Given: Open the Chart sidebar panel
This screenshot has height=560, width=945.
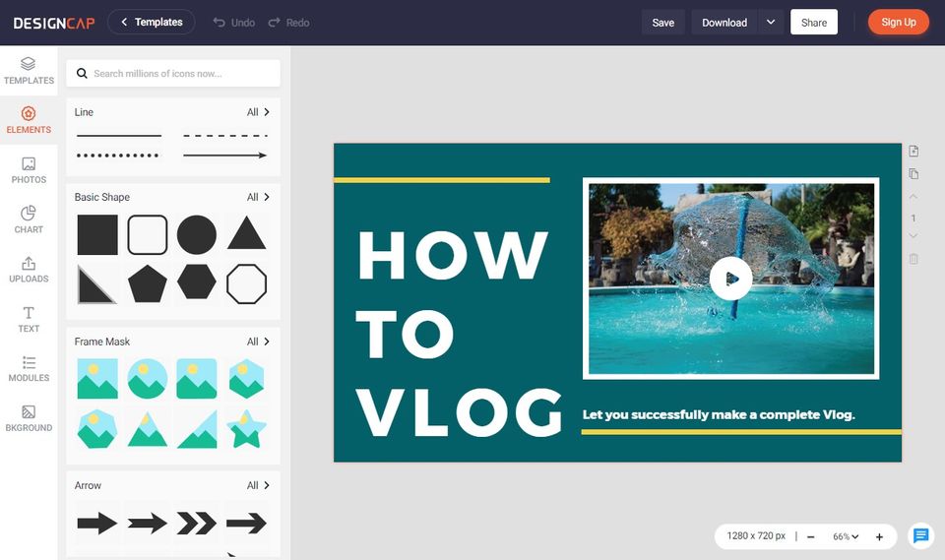Looking at the screenshot, I should (x=29, y=220).
